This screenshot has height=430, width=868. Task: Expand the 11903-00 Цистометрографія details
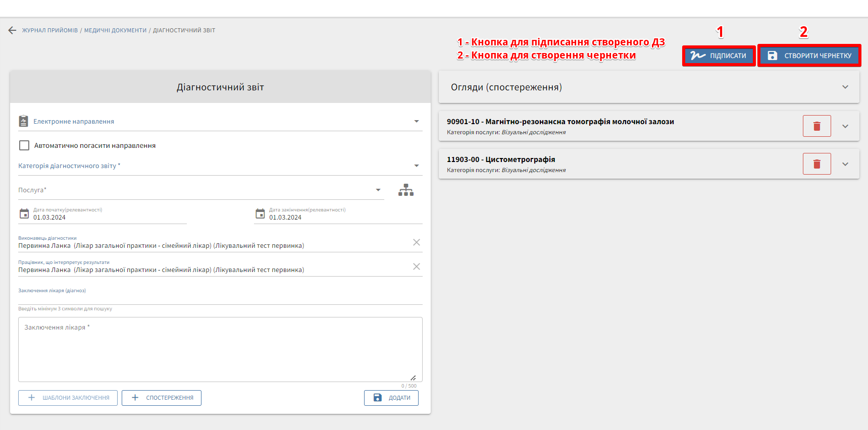[845, 164]
